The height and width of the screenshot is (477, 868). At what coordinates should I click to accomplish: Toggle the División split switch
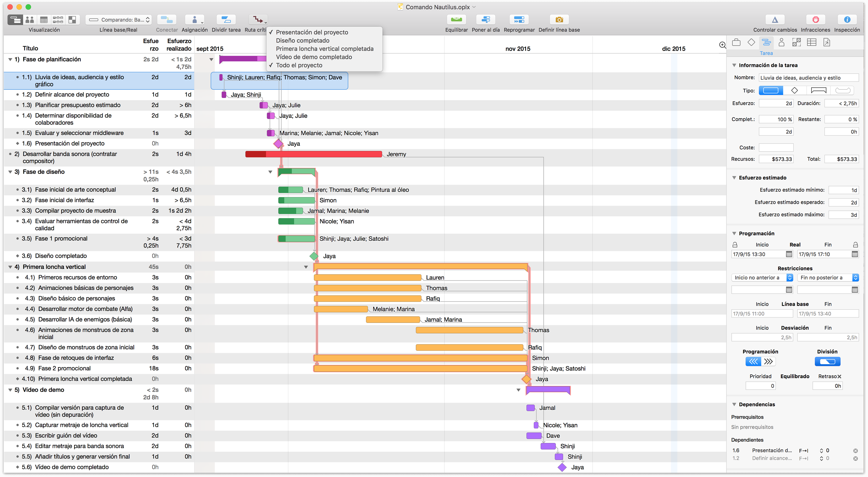click(827, 362)
